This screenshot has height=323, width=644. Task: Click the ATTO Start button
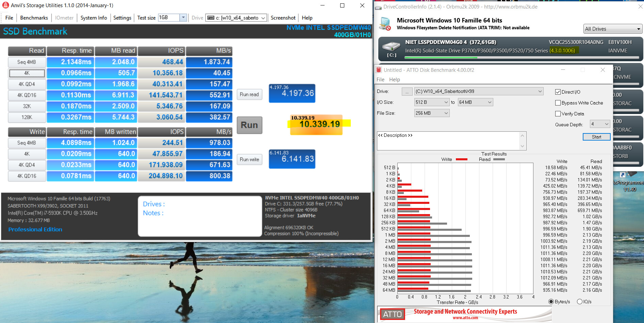[596, 137]
